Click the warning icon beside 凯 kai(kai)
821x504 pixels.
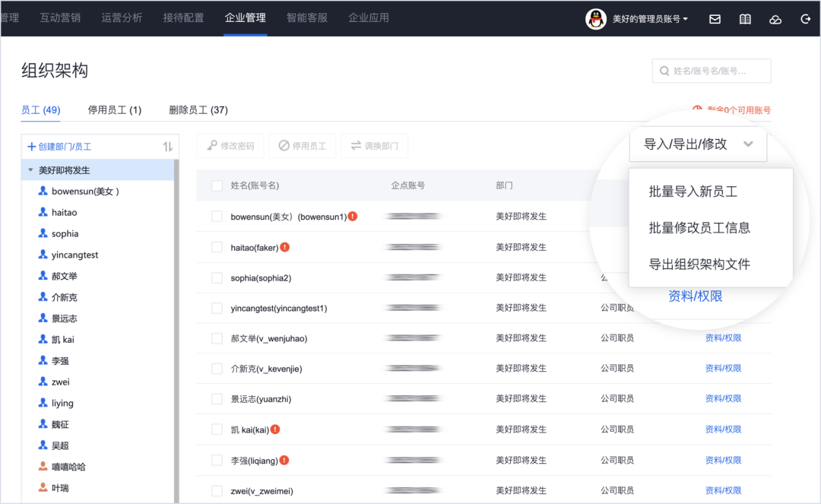point(275,430)
